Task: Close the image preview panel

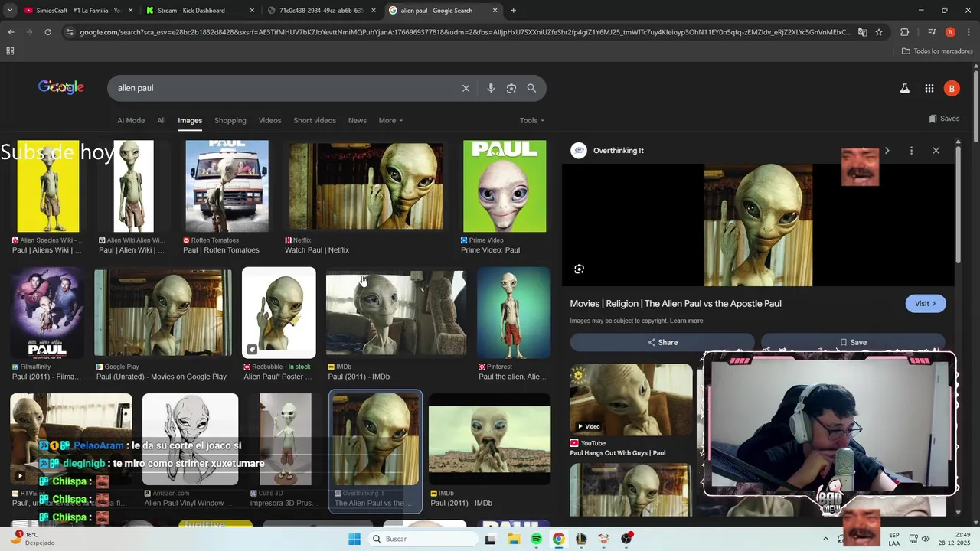Action: 936,151
